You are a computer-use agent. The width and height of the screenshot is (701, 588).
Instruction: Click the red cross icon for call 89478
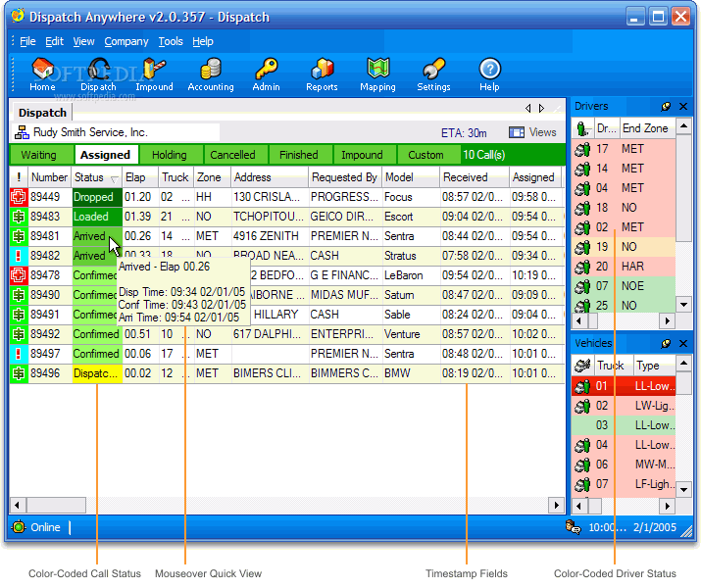tap(19, 275)
